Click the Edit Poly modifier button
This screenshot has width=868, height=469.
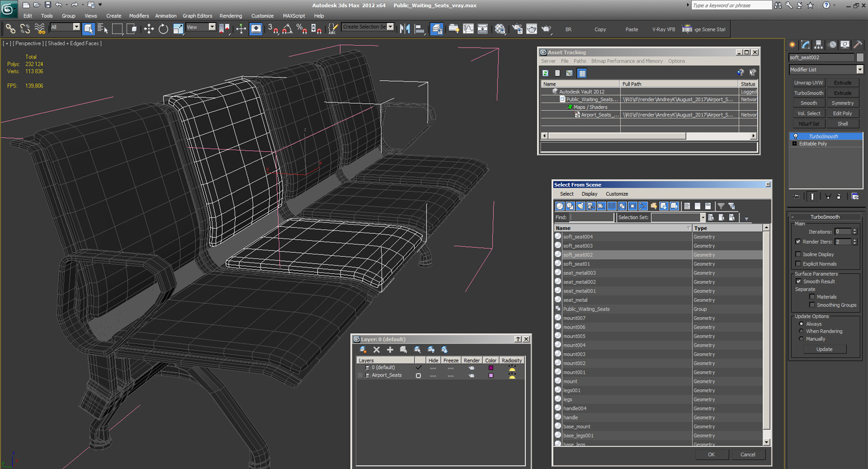tap(843, 113)
